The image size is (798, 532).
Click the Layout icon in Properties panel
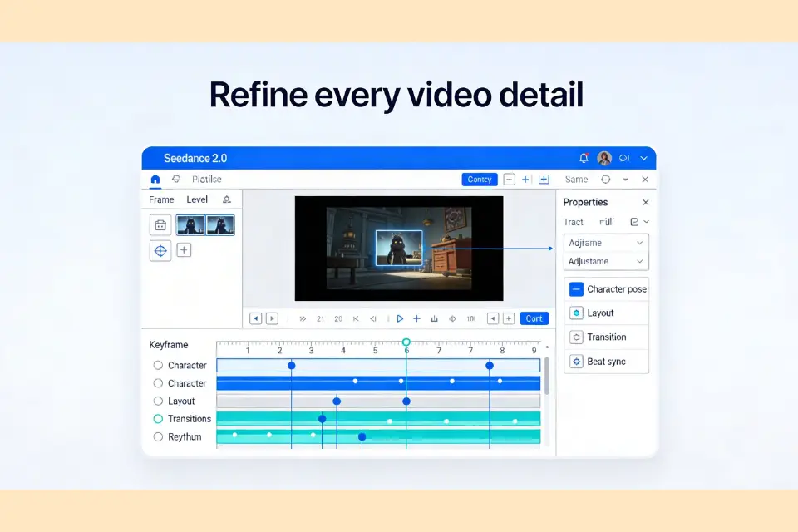coord(576,313)
